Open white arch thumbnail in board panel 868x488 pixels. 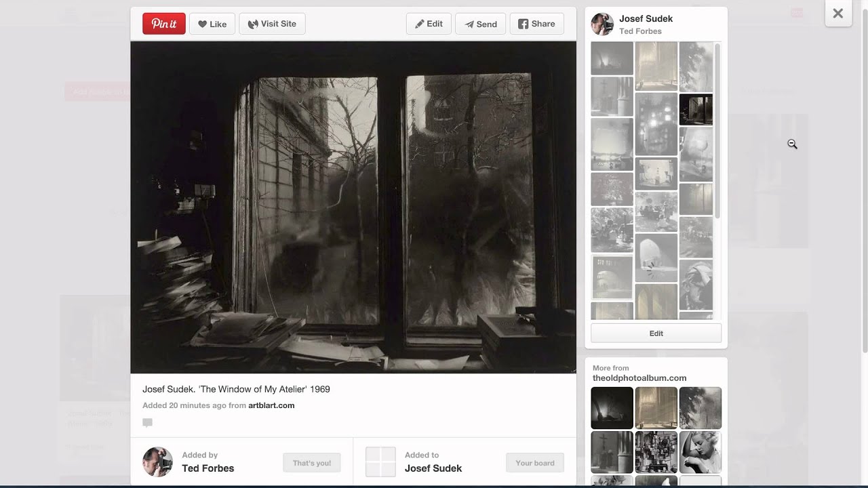(656, 258)
